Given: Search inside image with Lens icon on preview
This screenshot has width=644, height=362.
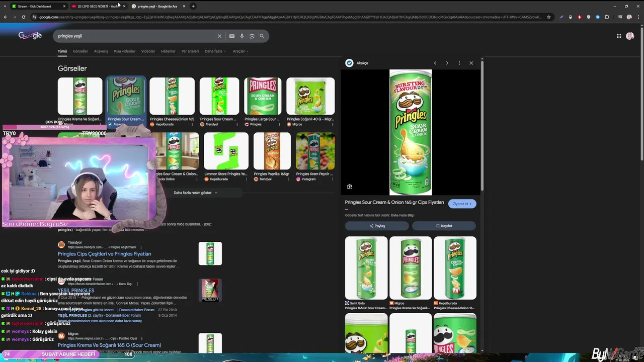Looking at the screenshot, I should coord(350,187).
